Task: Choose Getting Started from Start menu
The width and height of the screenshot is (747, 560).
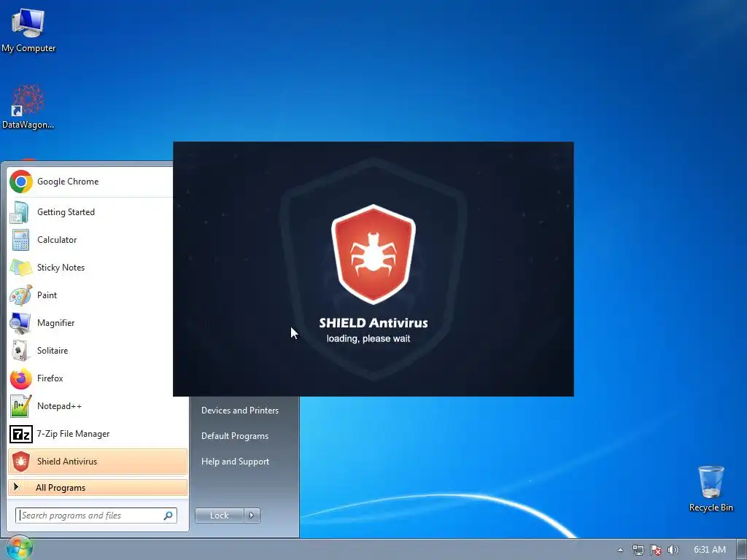Action: [66, 212]
